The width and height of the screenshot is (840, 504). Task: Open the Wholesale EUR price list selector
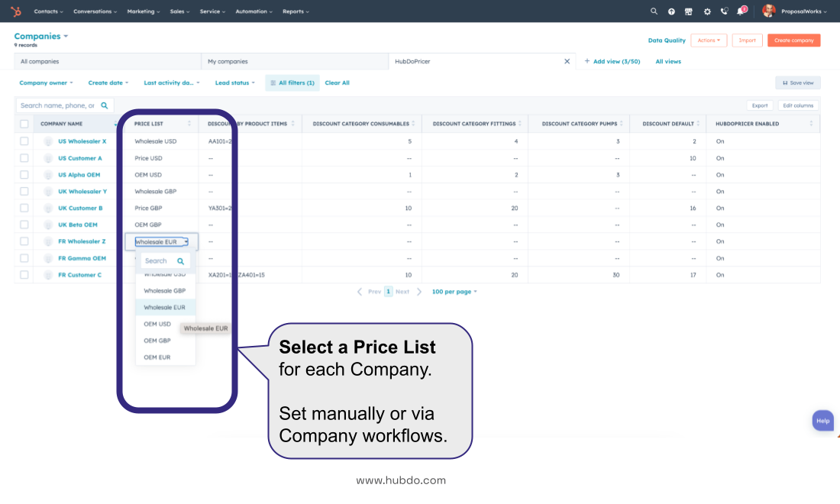[x=161, y=242]
